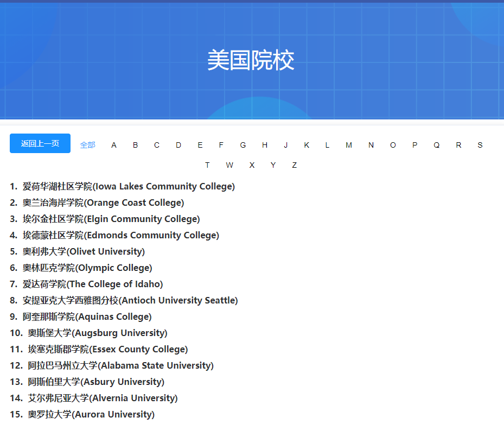This screenshot has height=424, width=504.
Task: Open Aurora University entry
Action: [91, 414]
